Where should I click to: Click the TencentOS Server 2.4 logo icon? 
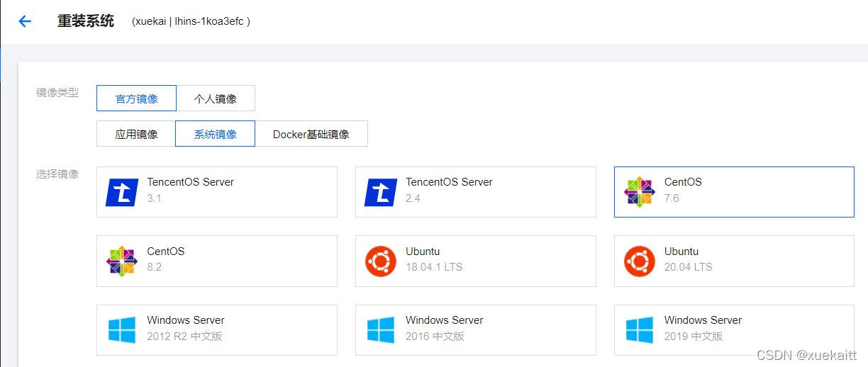(x=381, y=192)
